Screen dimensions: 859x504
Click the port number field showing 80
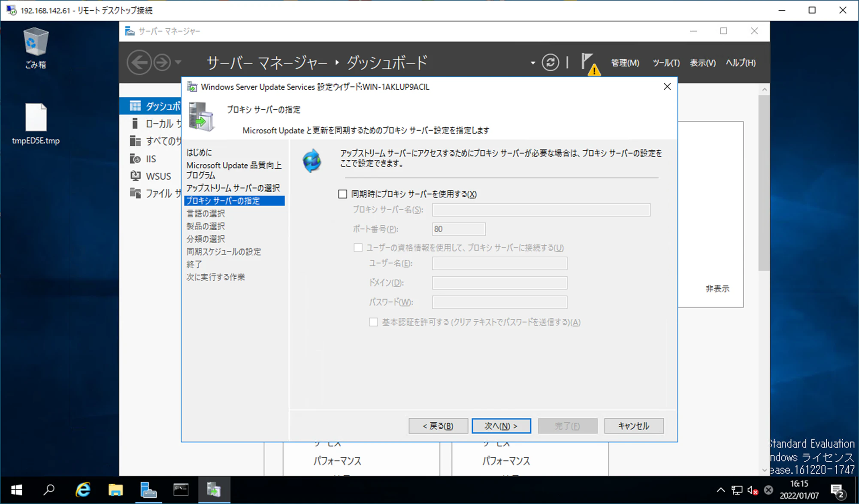[x=459, y=229]
